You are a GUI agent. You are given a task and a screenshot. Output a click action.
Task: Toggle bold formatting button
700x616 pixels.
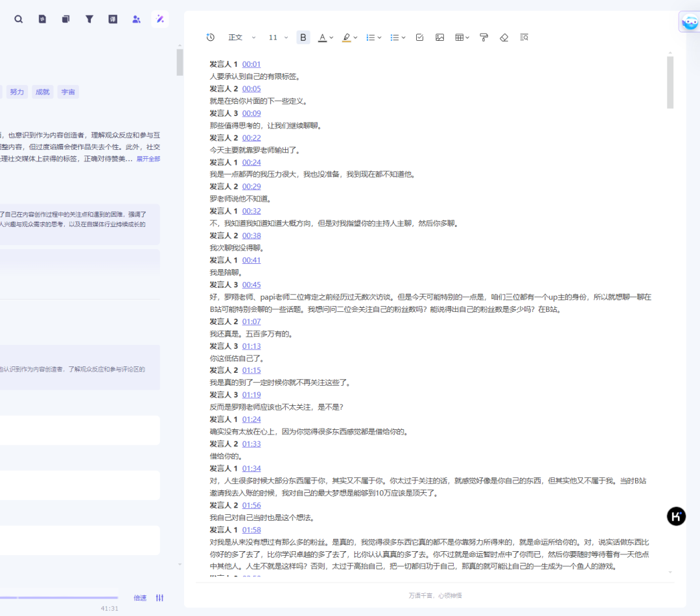(x=303, y=38)
